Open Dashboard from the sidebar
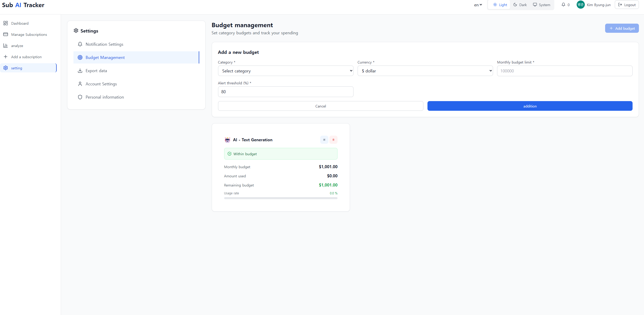644x315 pixels. tap(20, 23)
